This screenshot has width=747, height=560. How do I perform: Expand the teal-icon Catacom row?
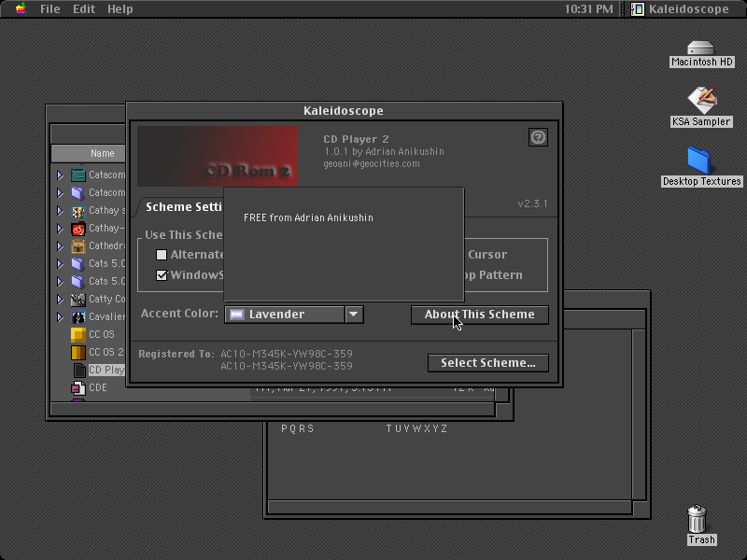(60, 175)
